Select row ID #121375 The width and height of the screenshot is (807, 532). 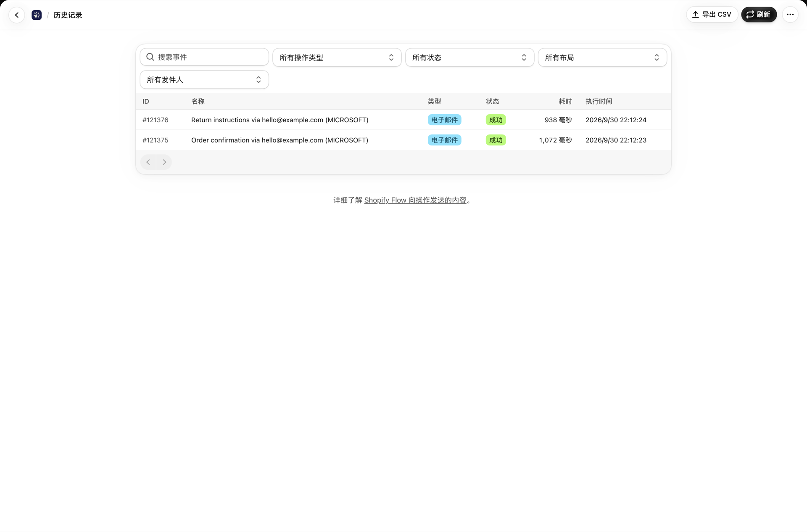pos(156,140)
